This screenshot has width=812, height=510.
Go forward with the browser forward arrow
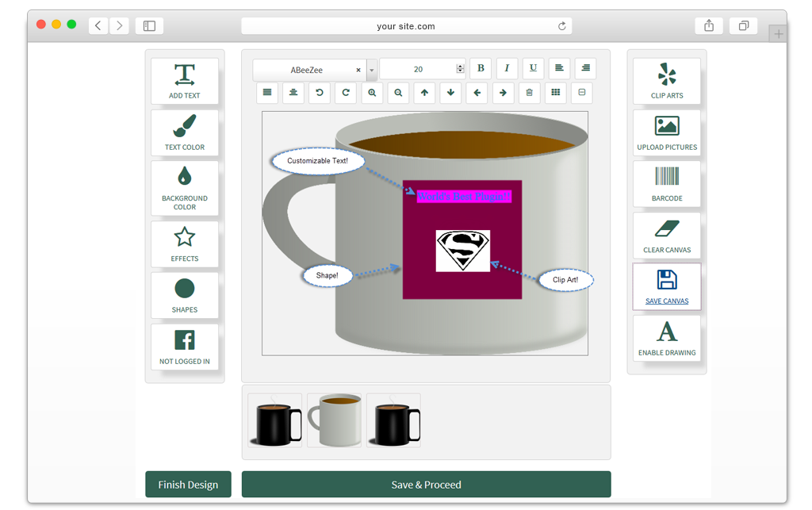tap(119, 25)
